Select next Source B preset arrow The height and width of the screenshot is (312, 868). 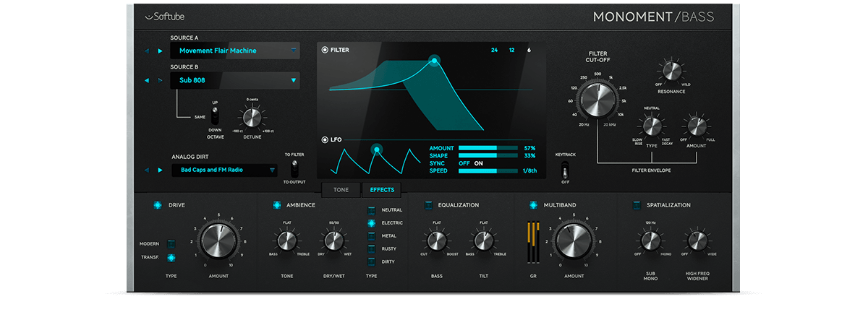tap(160, 80)
